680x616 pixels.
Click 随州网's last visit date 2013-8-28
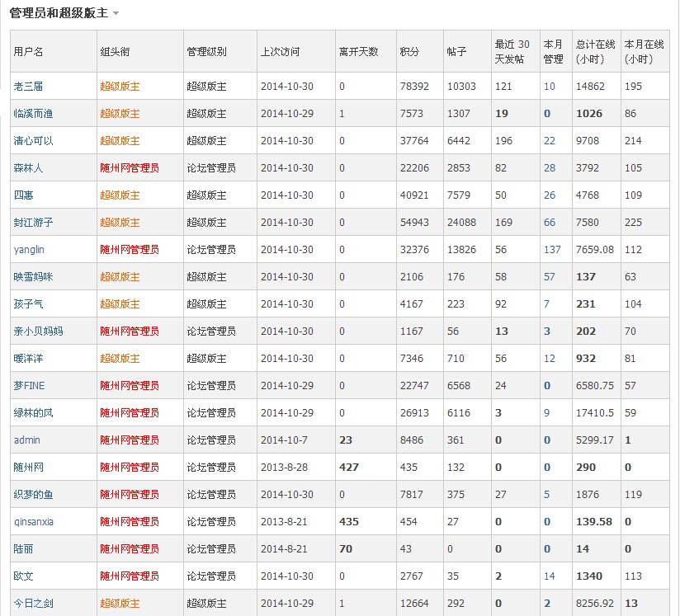284,468
